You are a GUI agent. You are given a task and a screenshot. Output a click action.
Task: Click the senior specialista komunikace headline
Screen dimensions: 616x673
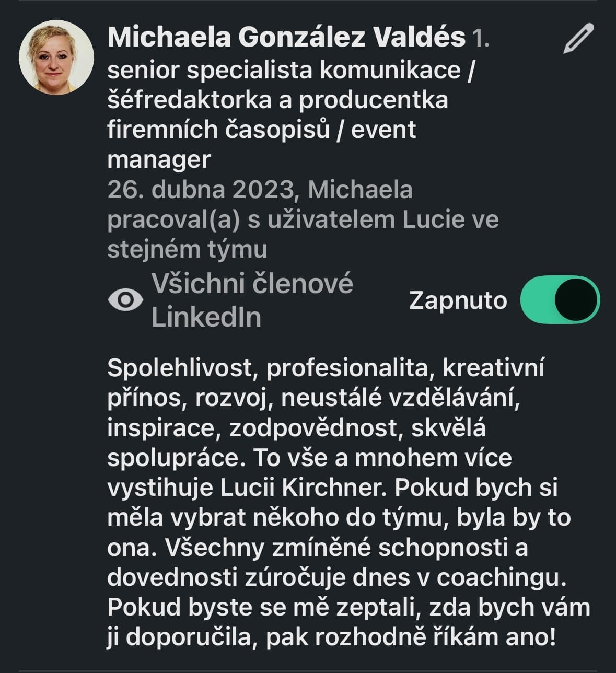[x=290, y=70]
